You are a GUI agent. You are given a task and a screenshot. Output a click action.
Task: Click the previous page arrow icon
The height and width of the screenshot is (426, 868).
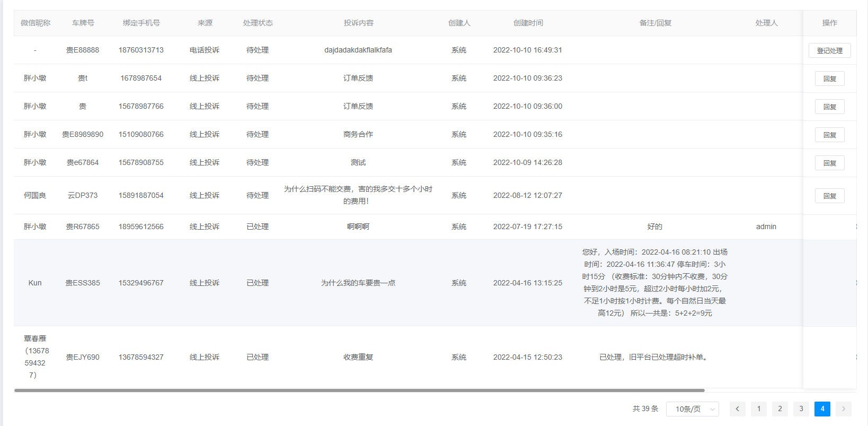click(737, 408)
